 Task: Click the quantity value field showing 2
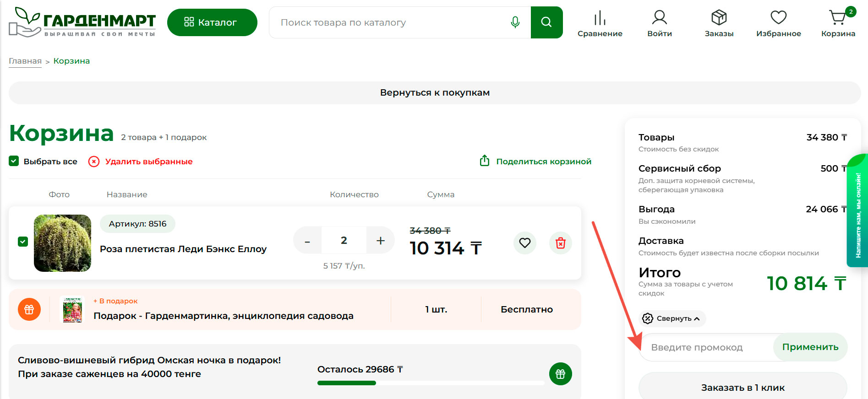344,240
